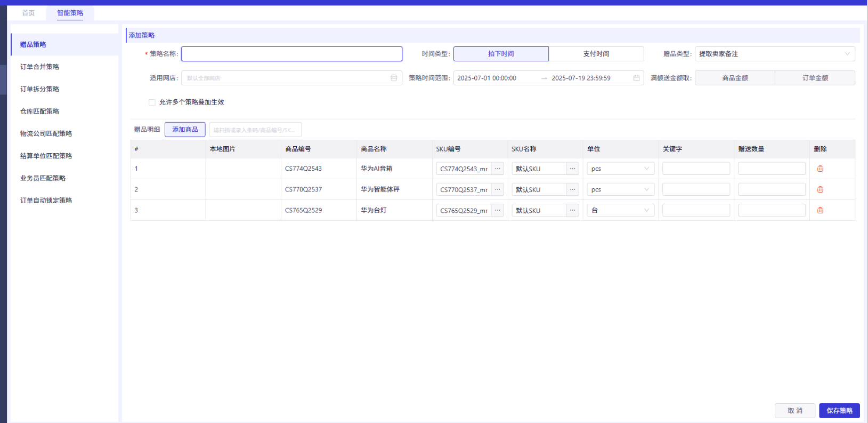The image size is (868, 423).
Task: Focus 关键字 field in 华为智能体秤 row
Action: (x=696, y=189)
